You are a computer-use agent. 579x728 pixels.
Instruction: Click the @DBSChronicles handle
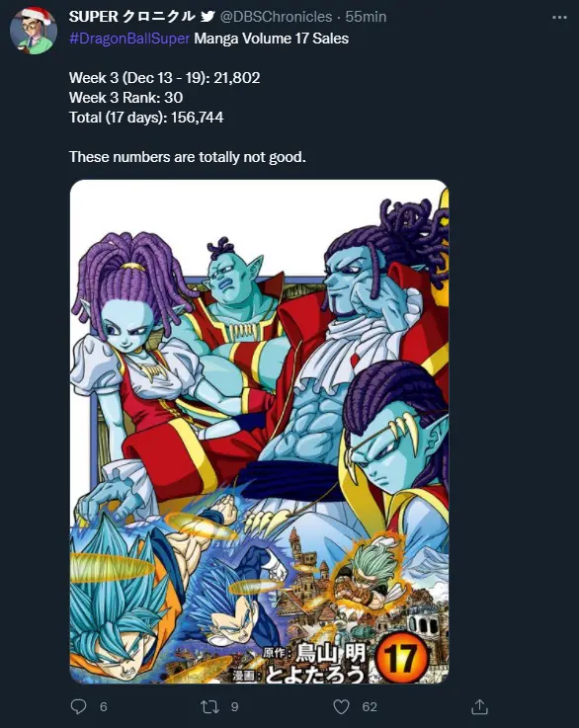pos(277,17)
